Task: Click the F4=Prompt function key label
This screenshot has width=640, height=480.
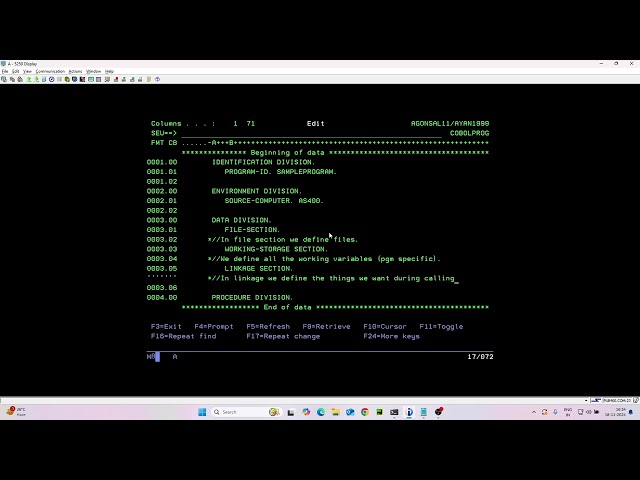Action: tap(214, 327)
